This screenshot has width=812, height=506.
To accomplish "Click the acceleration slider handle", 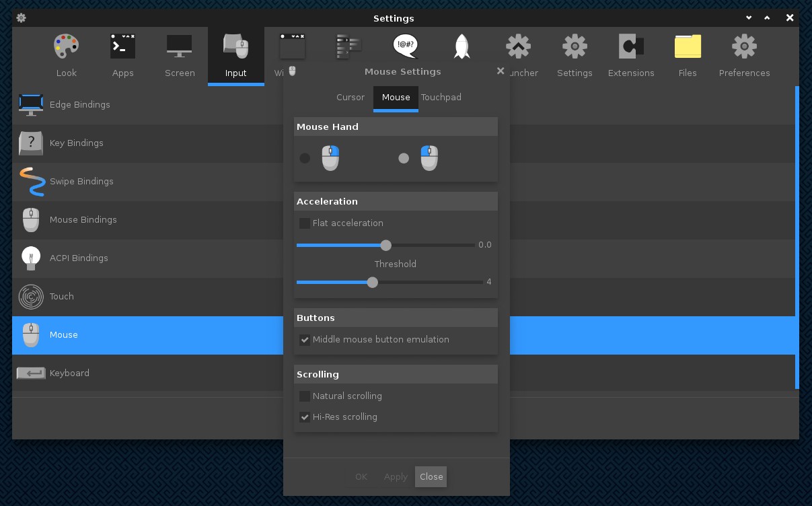I will [x=385, y=245].
